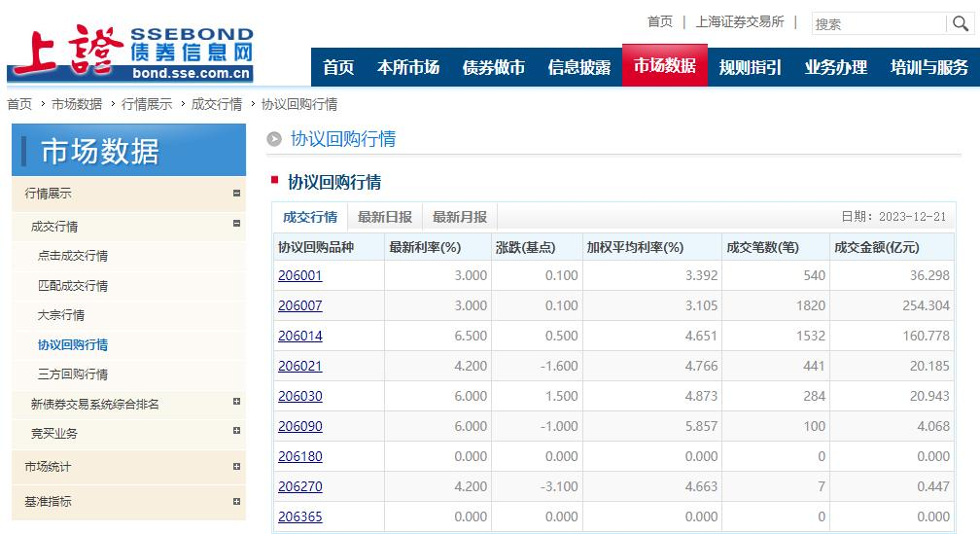The width and height of the screenshot is (980, 534).
Task: Collapse the 成交行情 submenu
Action: [236, 224]
